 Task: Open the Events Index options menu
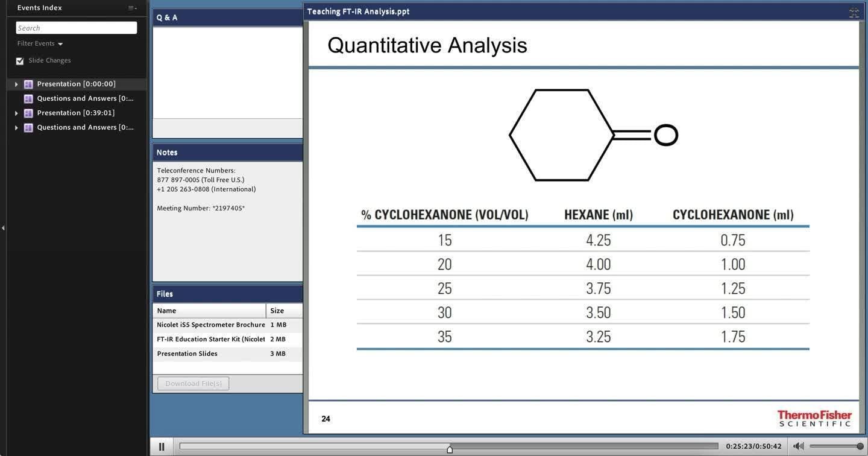[133, 8]
